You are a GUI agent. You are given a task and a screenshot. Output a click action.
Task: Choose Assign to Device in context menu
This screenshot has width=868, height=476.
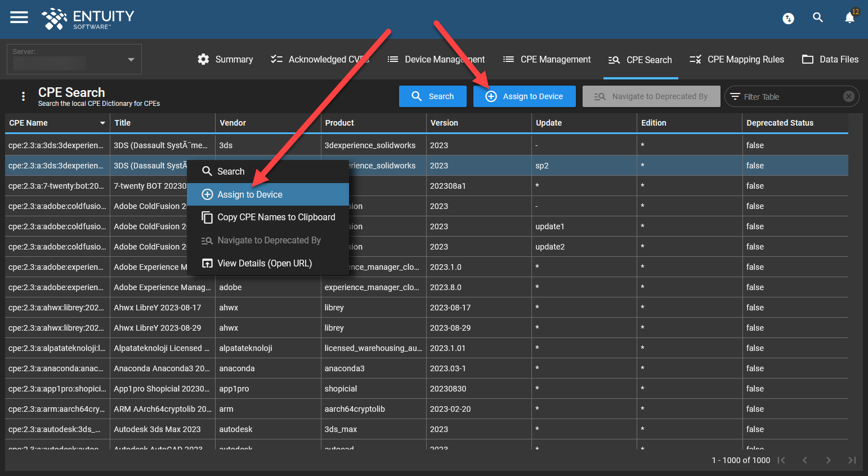click(268, 194)
